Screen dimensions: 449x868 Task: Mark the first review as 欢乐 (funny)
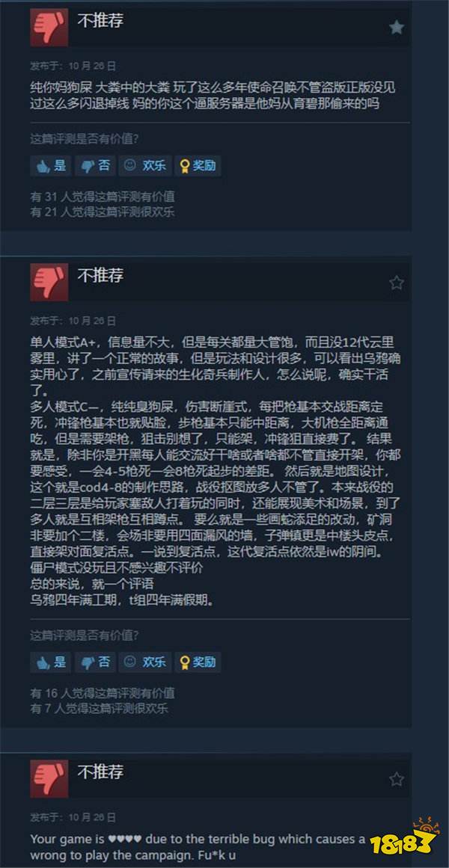pos(145,165)
